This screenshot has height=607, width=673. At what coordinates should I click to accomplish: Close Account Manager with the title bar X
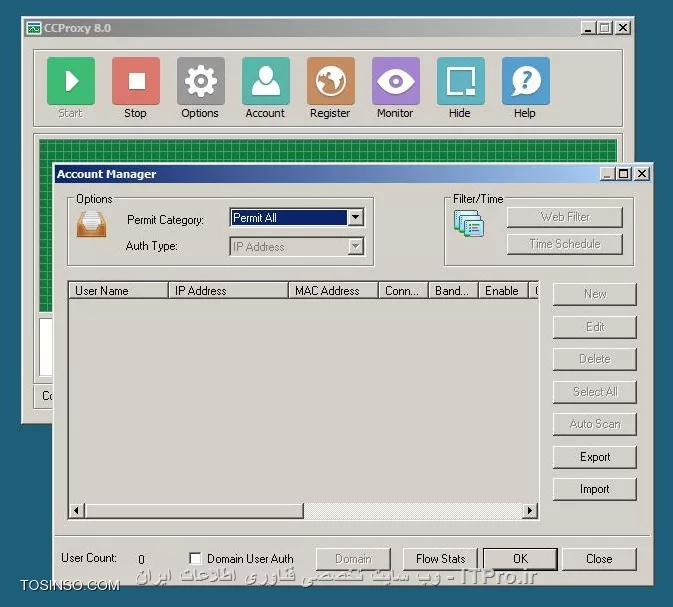(x=642, y=174)
